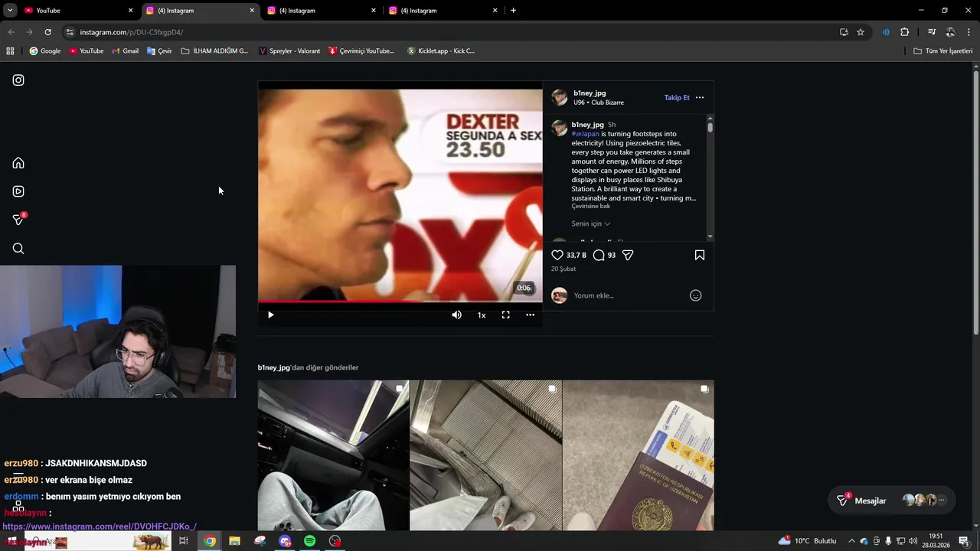
Task: Show hidden system tray icons
Action: [x=851, y=541]
